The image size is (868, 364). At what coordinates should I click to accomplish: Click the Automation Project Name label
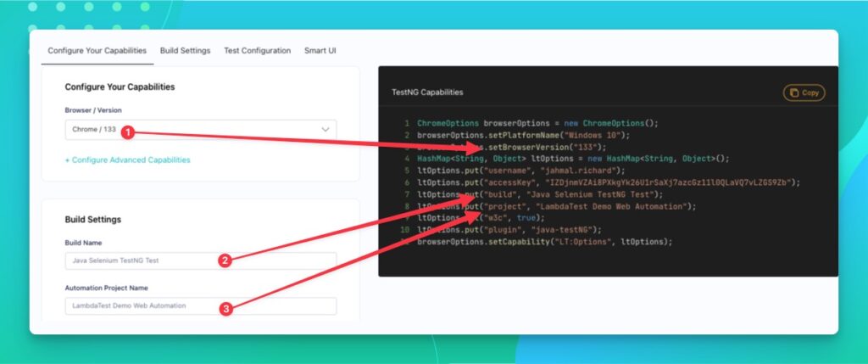106,288
